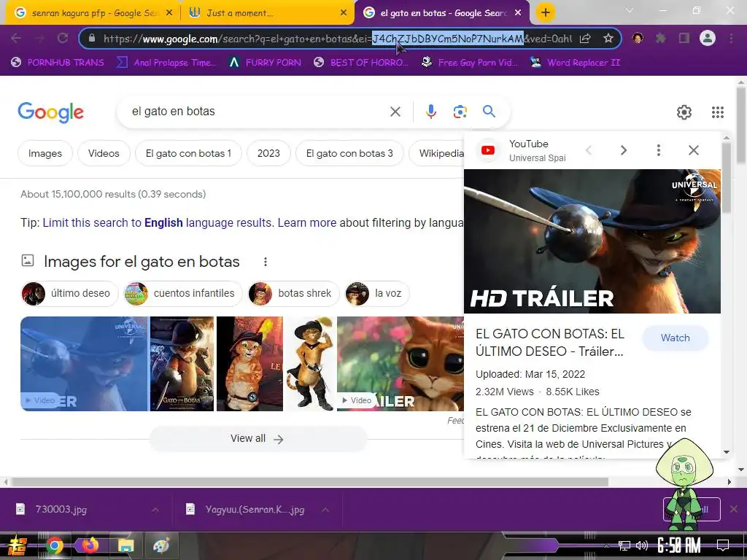Open the extensions puzzle icon
This screenshot has width=747, height=560.
point(661,38)
